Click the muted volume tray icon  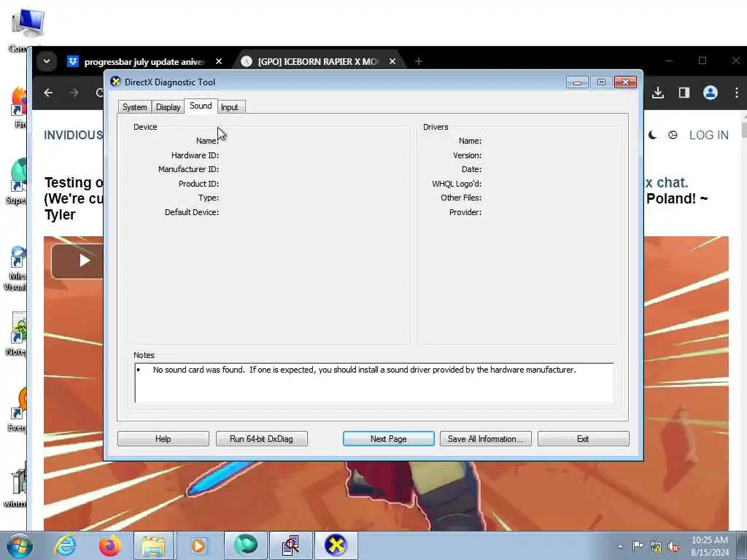673,547
